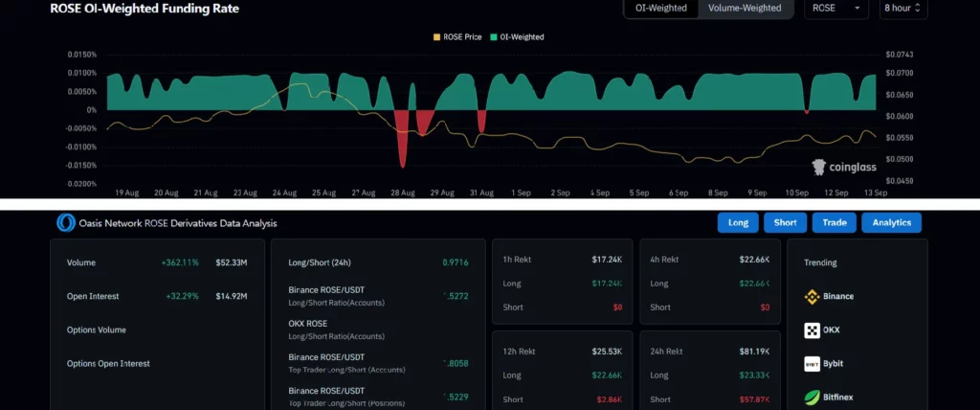
Task: Open the OKX trending link
Action: tap(832, 330)
